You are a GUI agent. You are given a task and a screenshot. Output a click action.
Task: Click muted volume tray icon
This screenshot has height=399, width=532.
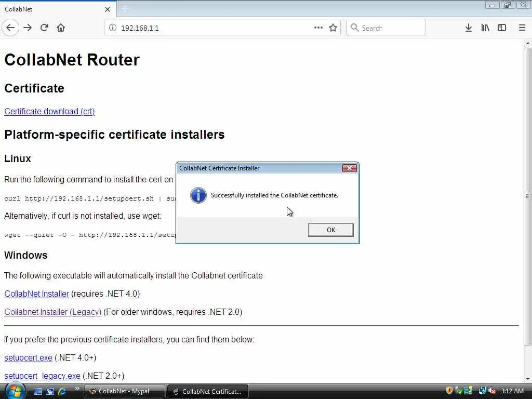click(x=493, y=391)
